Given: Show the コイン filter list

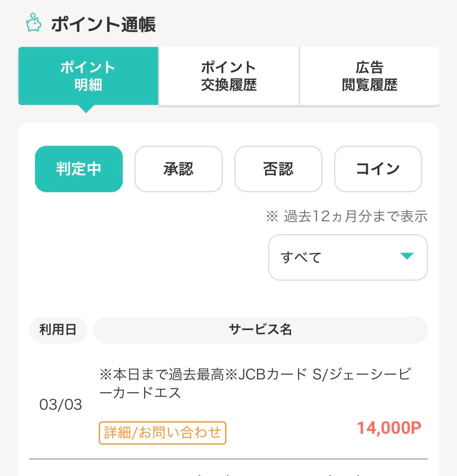Looking at the screenshot, I should pyautogui.click(x=378, y=169).
